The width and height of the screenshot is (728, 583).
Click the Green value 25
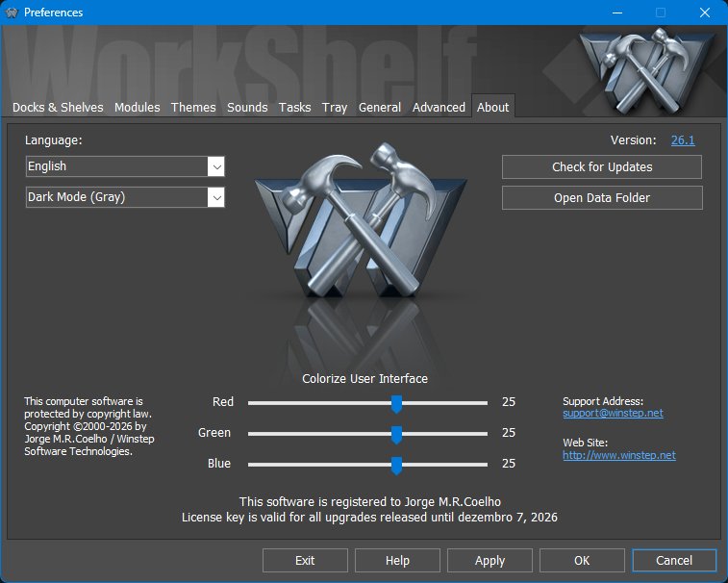click(x=509, y=433)
